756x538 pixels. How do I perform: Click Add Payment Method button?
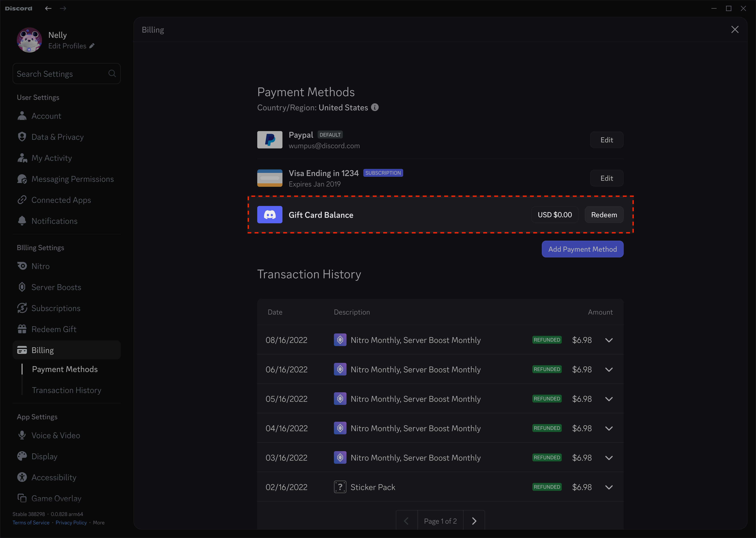583,249
